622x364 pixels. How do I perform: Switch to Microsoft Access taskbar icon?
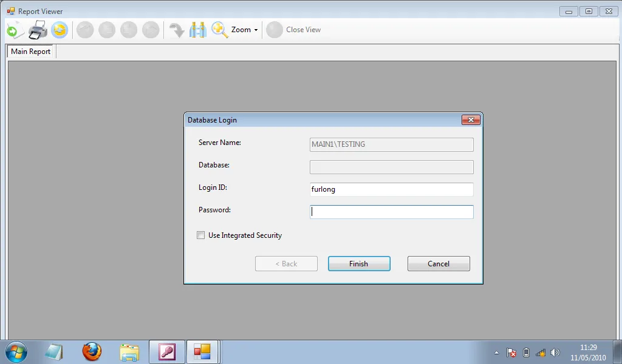[167, 352]
